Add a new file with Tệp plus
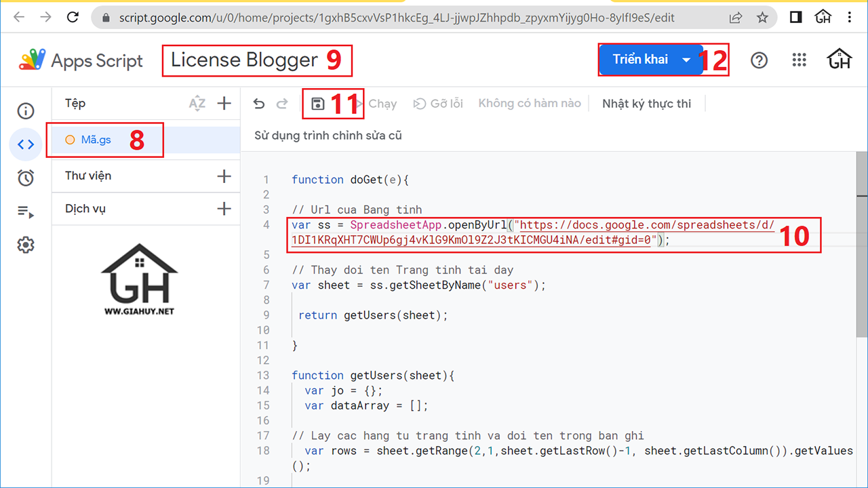The width and height of the screenshot is (868, 488). point(224,104)
